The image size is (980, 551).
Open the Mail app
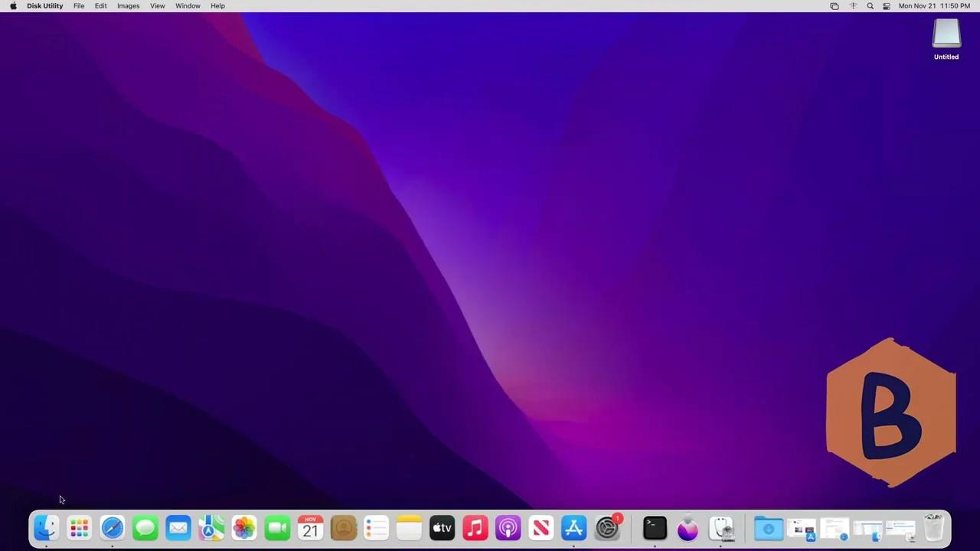pos(178,527)
